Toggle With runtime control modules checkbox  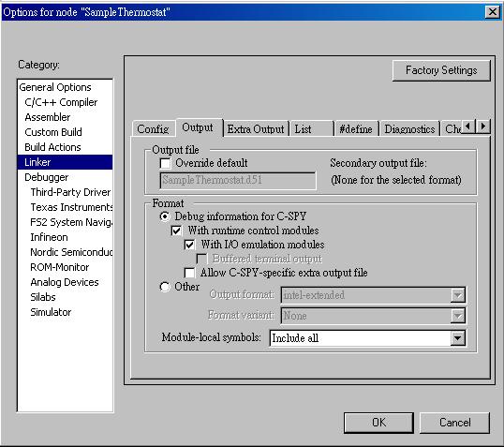click(x=176, y=231)
